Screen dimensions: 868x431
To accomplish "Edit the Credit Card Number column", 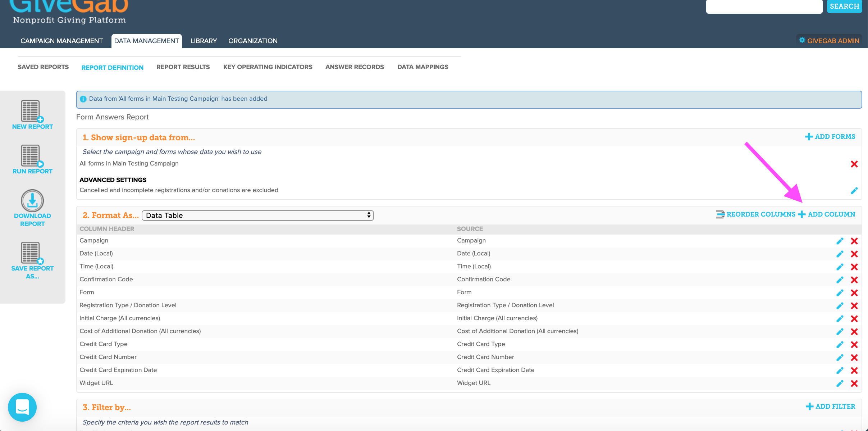I will [840, 358].
